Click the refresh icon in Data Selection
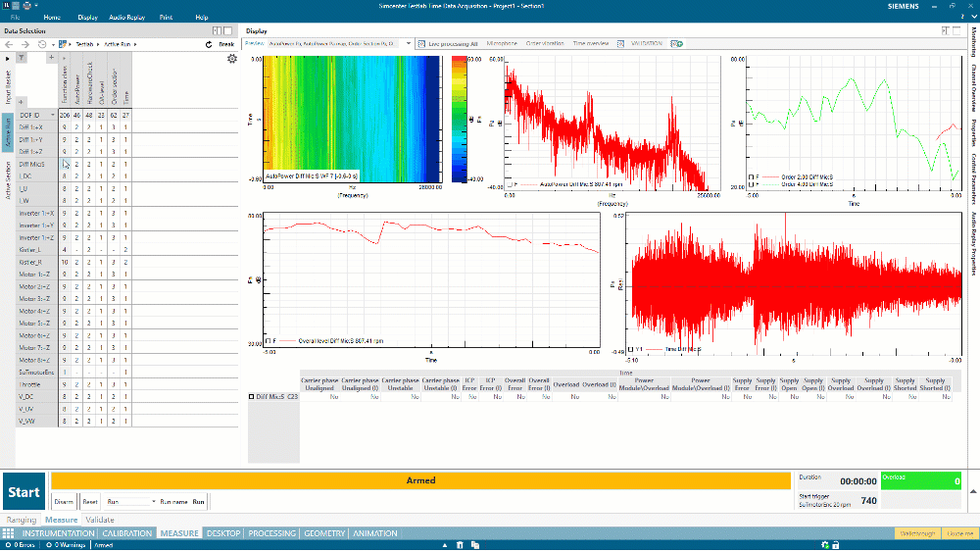Image resolution: width=980 pixels, height=551 pixels. point(209,44)
